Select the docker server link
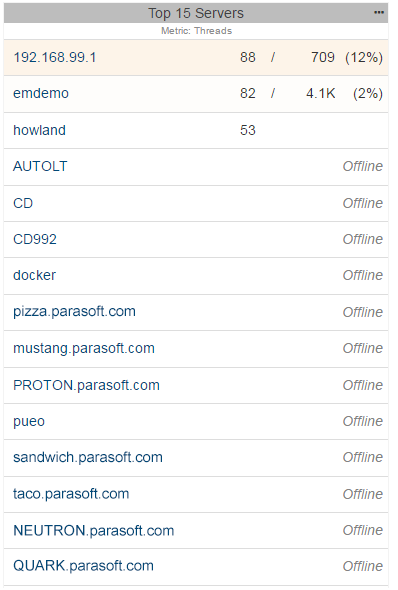This screenshot has height=590, width=398. (34, 275)
